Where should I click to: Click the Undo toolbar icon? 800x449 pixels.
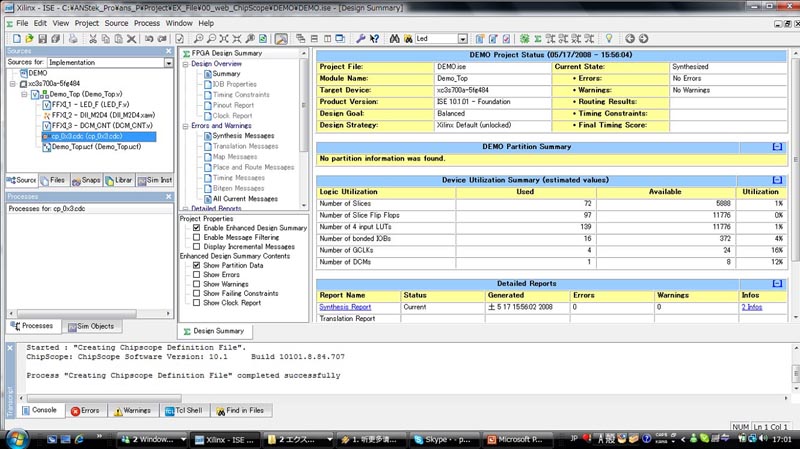pos(149,39)
